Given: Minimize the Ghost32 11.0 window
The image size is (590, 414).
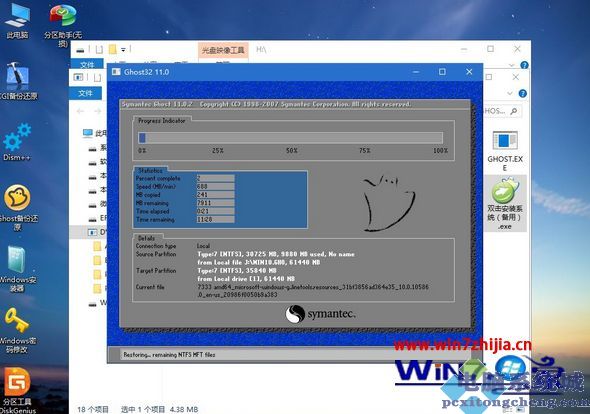Looking at the screenshot, I should coord(416,72).
